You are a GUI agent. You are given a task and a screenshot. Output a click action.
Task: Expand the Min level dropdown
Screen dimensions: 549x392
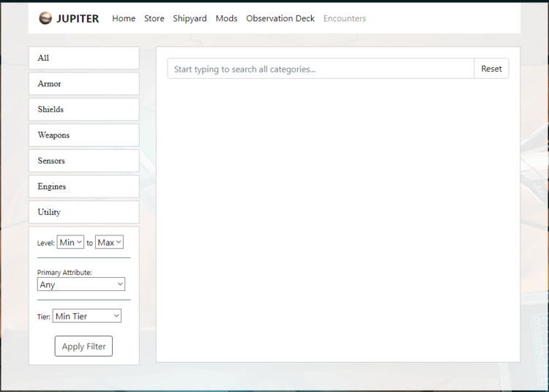coord(70,242)
